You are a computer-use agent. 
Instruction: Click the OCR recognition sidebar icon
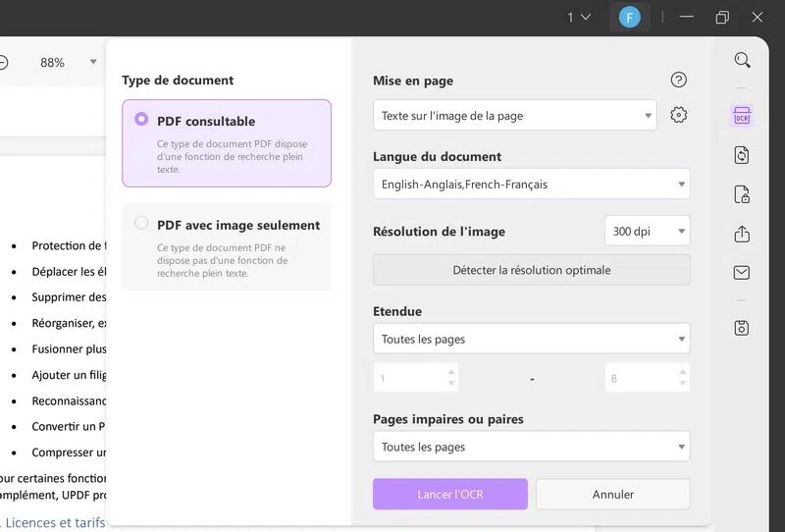[742, 116]
